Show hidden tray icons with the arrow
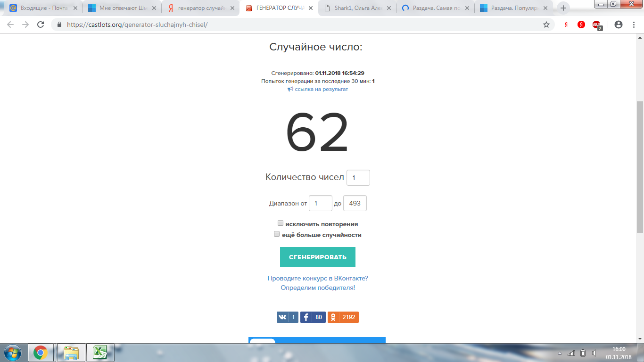644x362 pixels. tap(560, 353)
